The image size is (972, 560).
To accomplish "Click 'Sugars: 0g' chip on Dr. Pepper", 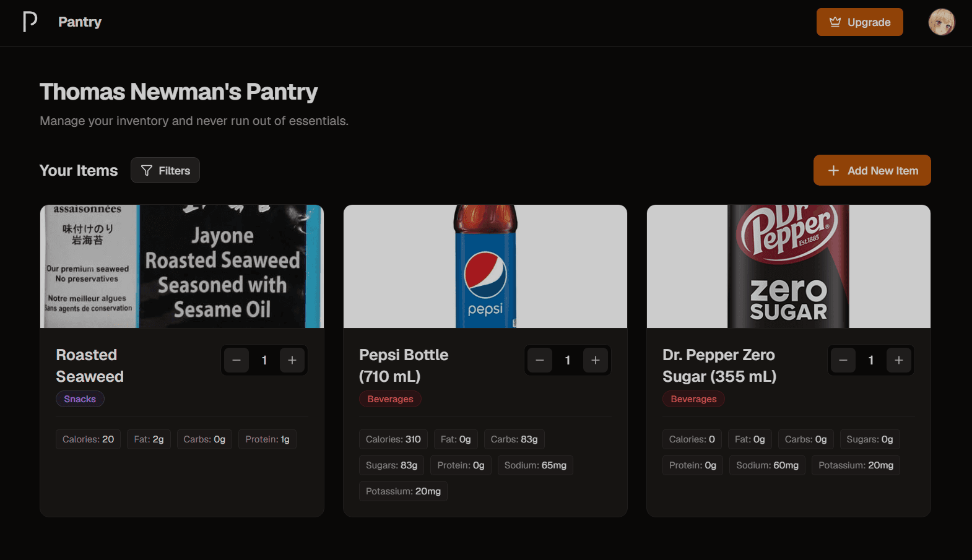I will [870, 439].
